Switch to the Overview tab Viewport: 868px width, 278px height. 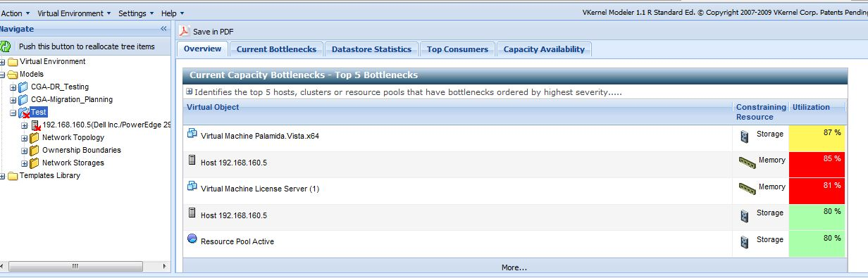202,49
